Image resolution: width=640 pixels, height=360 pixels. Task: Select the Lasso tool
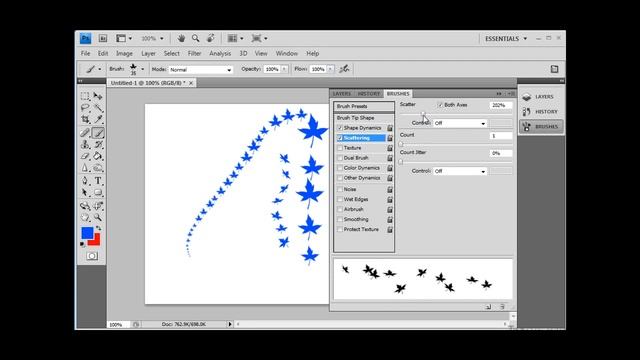click(85, 108)
